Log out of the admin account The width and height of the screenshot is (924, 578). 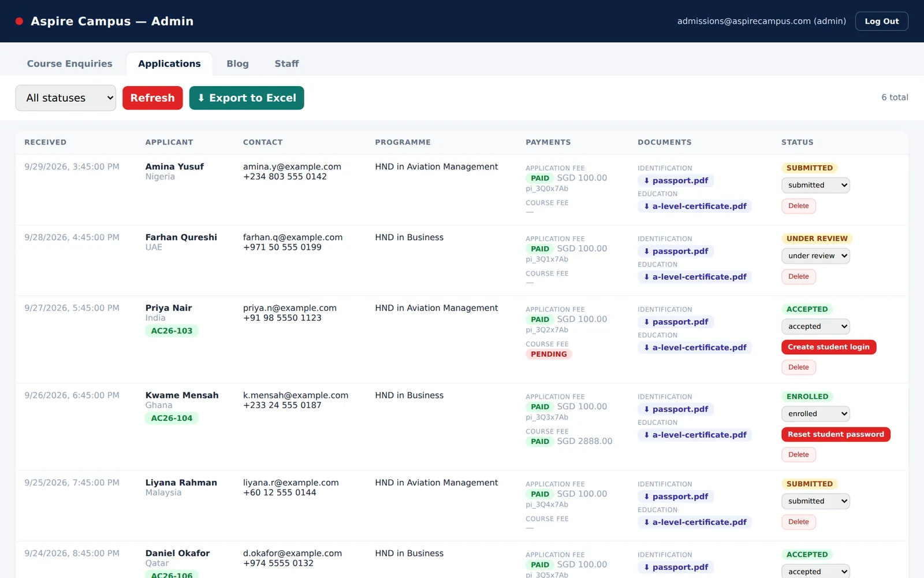[881, 21]
